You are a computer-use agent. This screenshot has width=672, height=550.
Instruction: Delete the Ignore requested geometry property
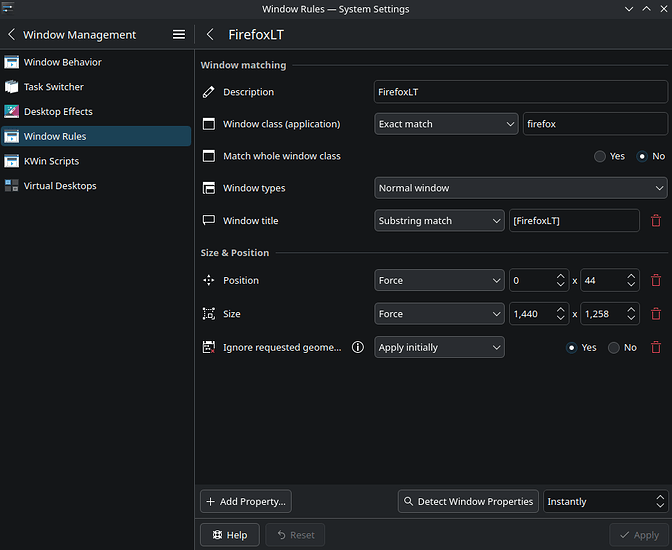point(656,347)
